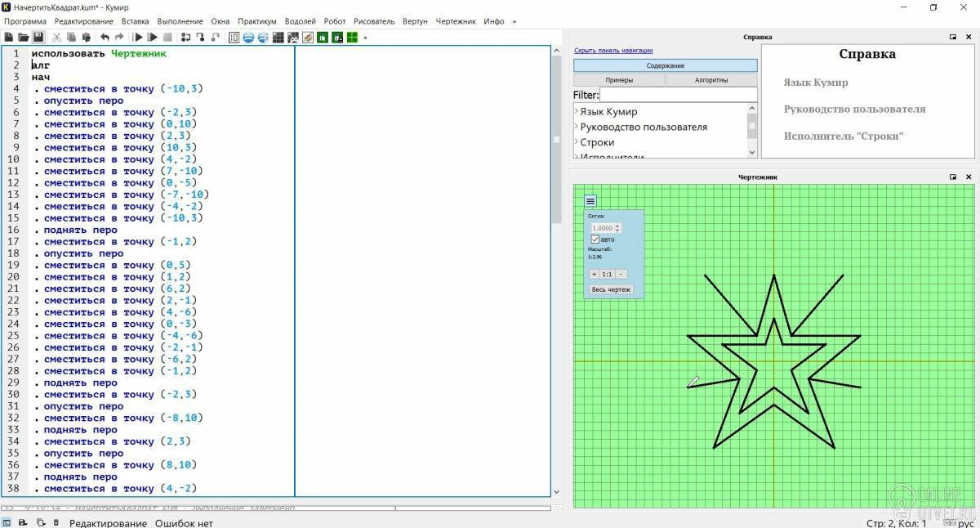Step over execution icon
This screenshot has height=528, width=980.
(x=185, y=37)
